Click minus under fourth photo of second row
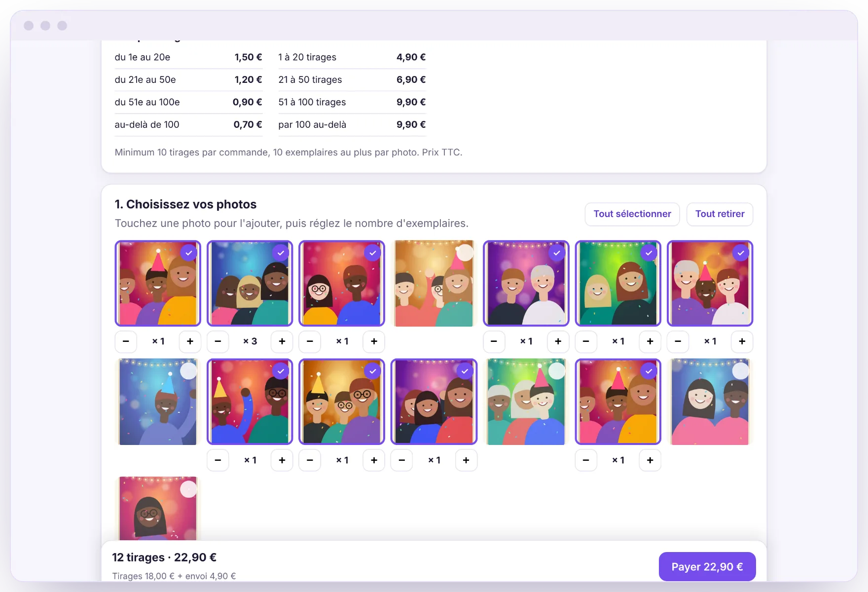868x592 pixels. click(x=402, y=460)
